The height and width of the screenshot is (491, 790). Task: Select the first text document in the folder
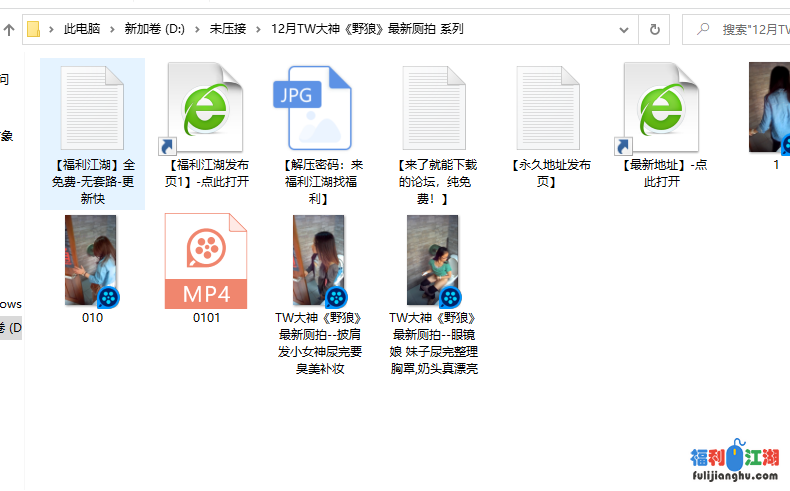92,107
